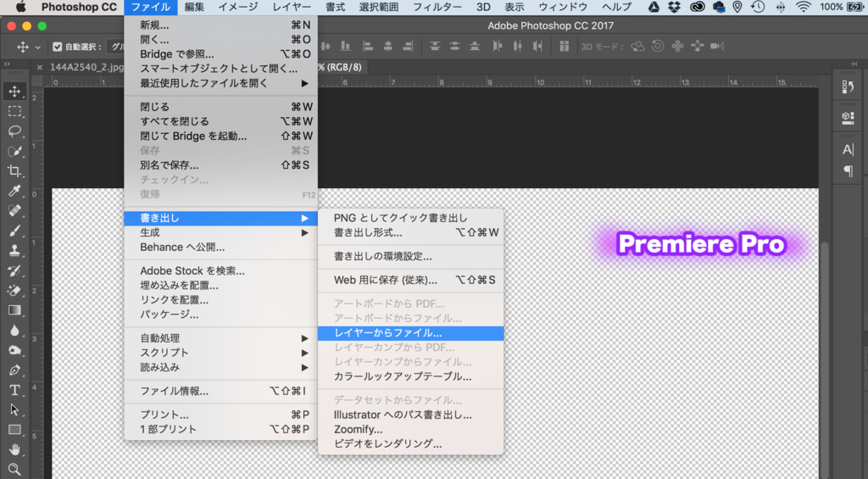Select the Hand tool
This screenshot has width=868, height=479.
(15, 449)
